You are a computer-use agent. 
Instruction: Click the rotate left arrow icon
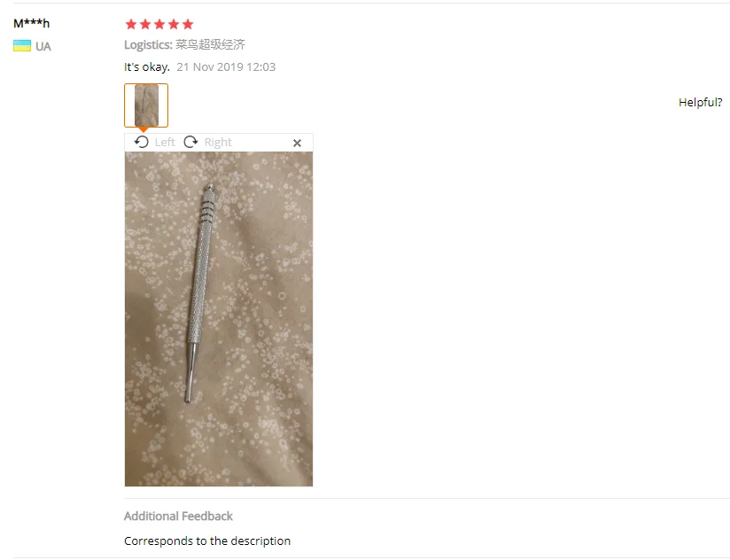coord(141,142)
